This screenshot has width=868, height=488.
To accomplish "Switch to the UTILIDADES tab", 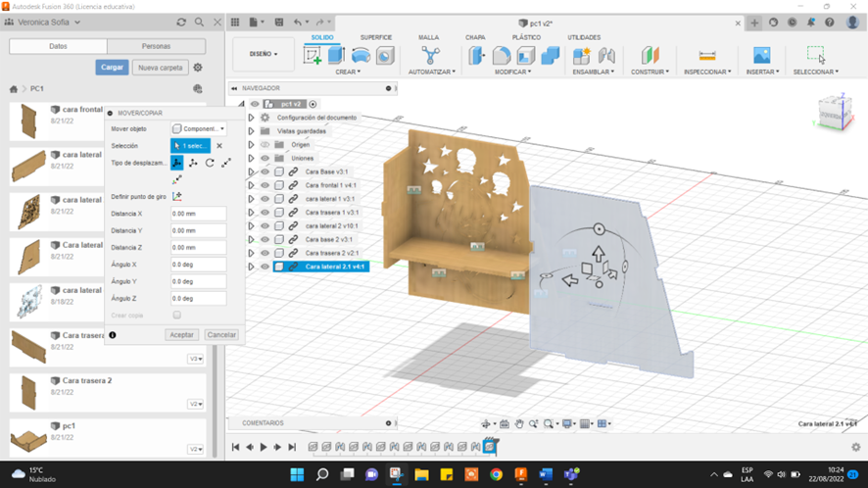I will tap(584, 37).
